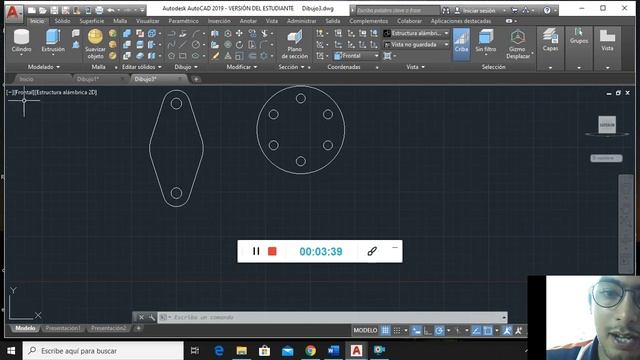Open the Capas layers panel
The image size is (640, 360).
click(x=550, y=40)
